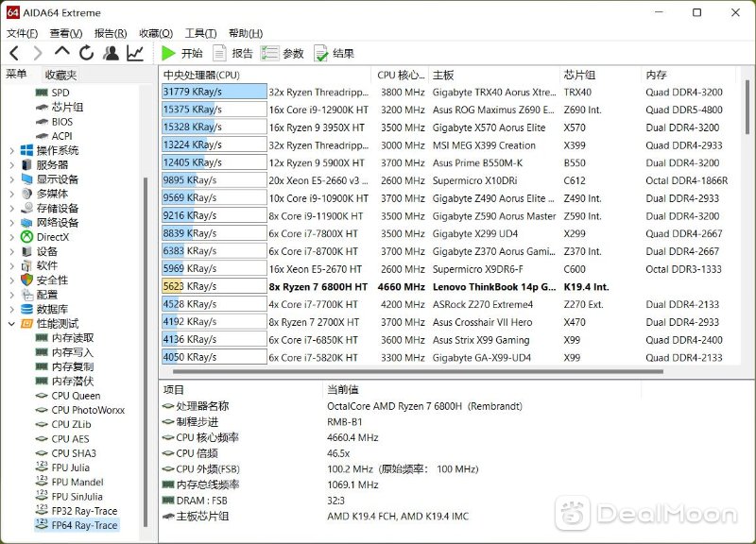Viewport: 756px width, 544px height.
Task: Select the CPU SHA3 benchmark
Action: pyautogui.click(x=74, y=453)
